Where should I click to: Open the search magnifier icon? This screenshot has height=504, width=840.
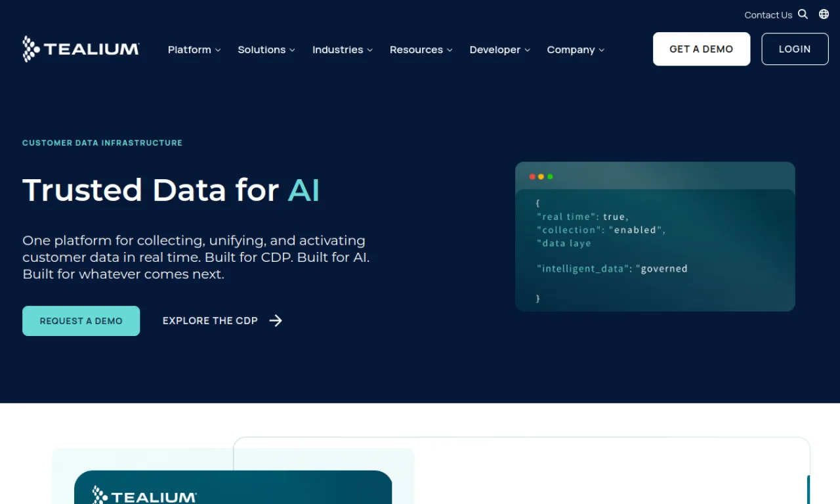(803, 14)
